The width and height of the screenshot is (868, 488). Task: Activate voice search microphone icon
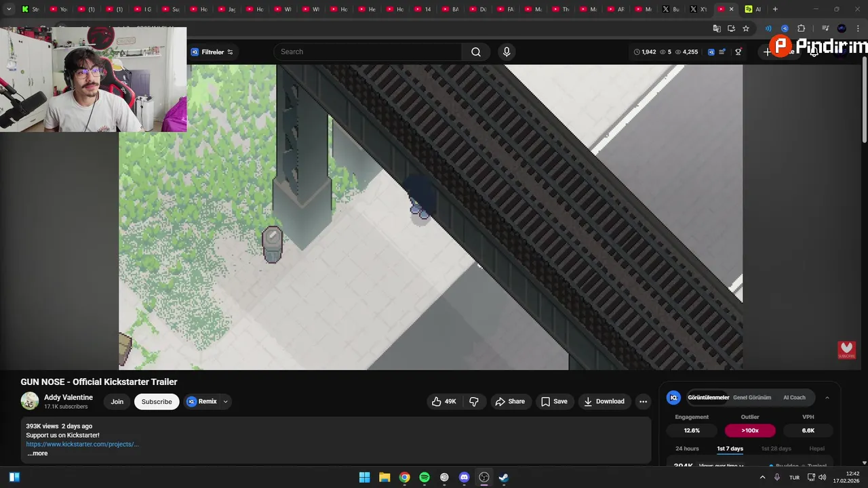507,52
